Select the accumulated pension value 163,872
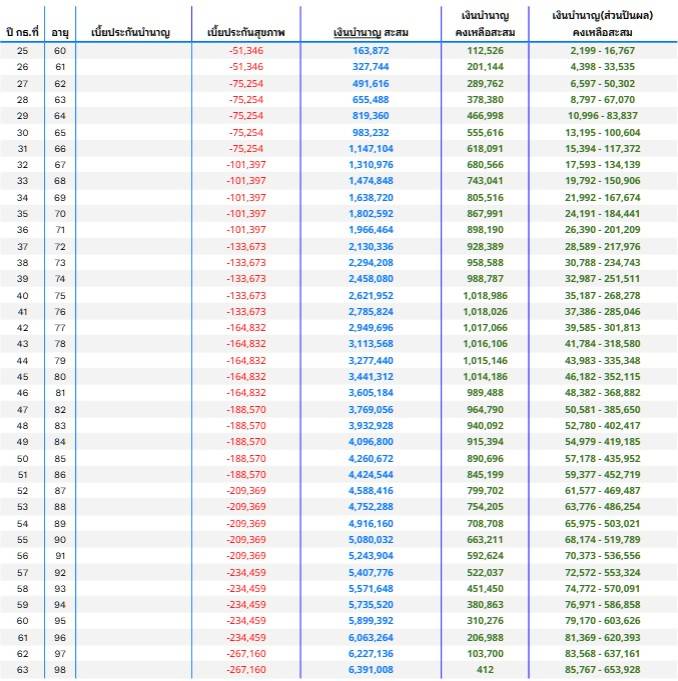The height and width of the screenshot is (681, 678). coord(370,51)
